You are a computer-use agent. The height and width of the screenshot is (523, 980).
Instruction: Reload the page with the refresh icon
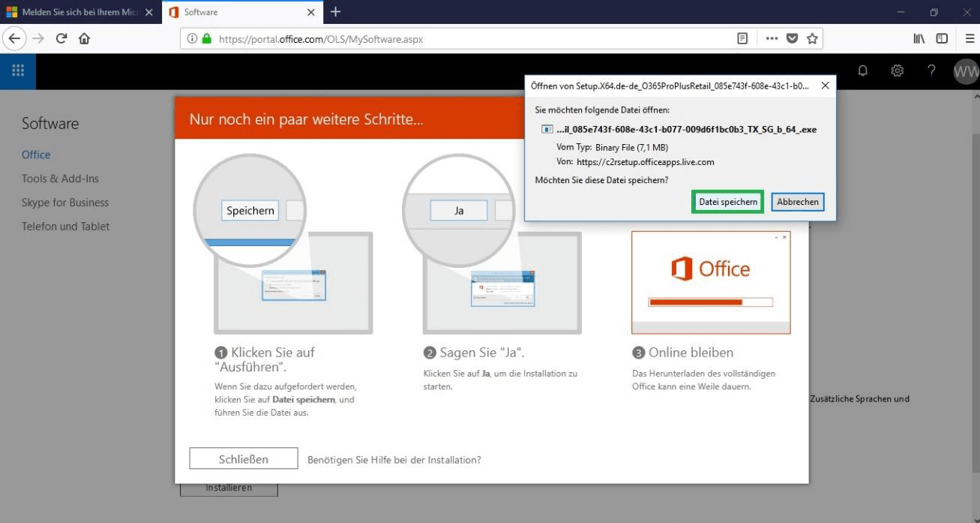tap(61, 38)
